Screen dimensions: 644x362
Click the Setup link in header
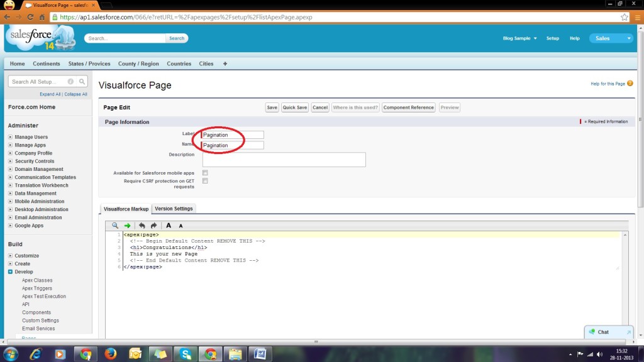(552, 38)
